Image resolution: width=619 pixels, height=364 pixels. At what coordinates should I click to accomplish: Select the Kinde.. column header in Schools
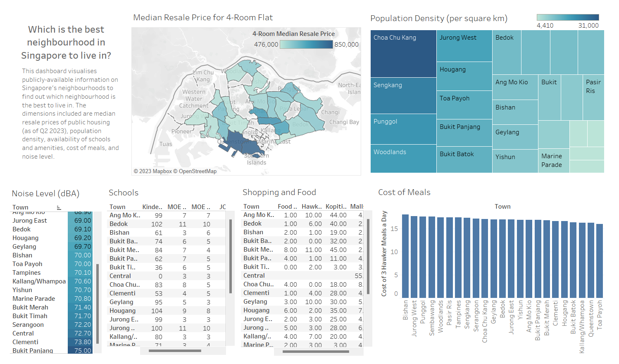coord(152,207)
